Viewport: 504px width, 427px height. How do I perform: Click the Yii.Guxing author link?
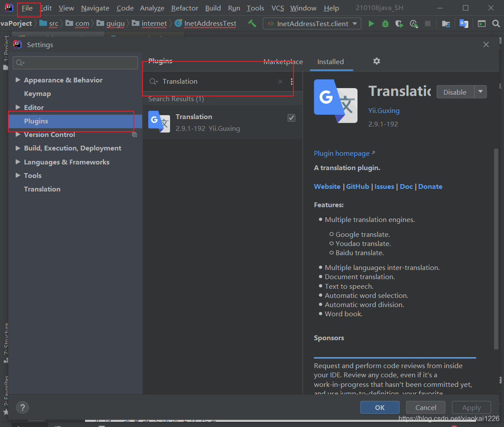tap(384, 111)
